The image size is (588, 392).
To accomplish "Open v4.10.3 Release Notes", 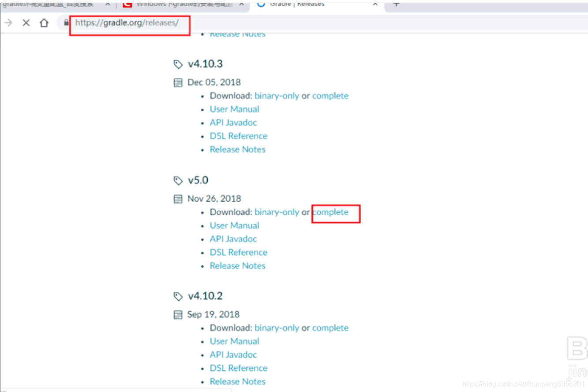I will point(237,149).
